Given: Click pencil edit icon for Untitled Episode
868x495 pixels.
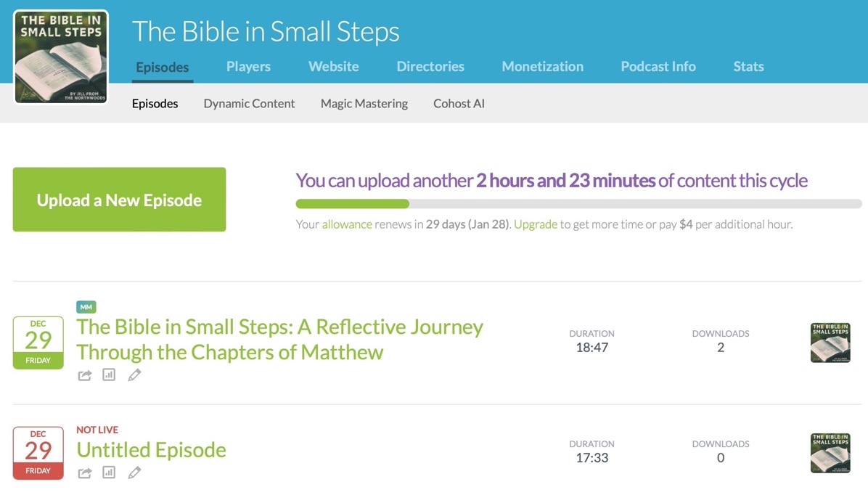Looking at the screenshot, I should point(134,472).
